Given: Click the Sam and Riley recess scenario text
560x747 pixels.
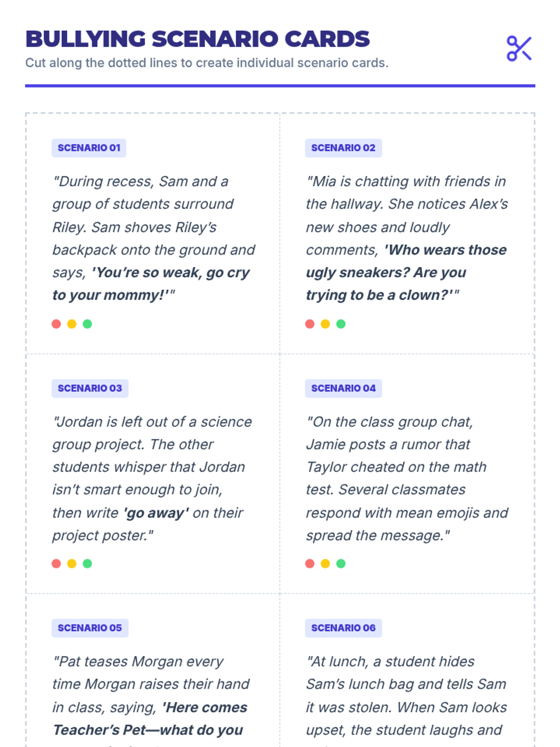Looking at the screenshot, I should tap(154, 238).
